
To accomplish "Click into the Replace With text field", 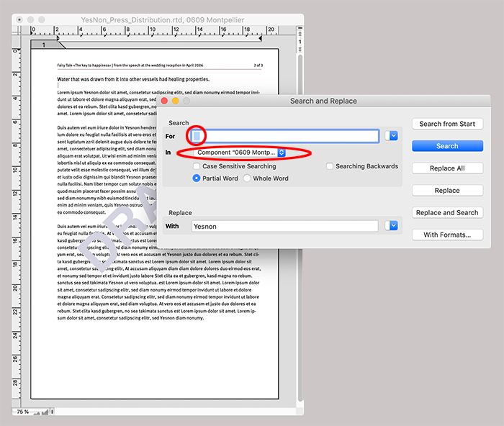I will tap(284, 226).
